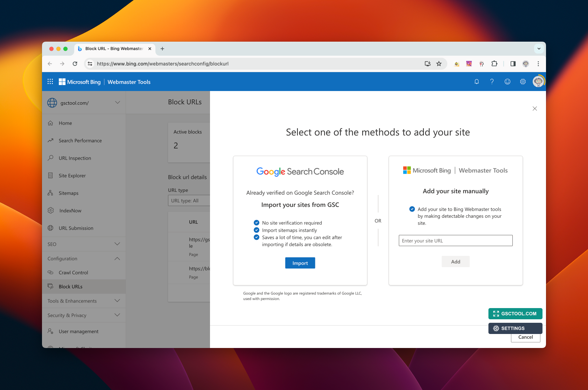Switch to the Block URLs sidebar entry

70,286
